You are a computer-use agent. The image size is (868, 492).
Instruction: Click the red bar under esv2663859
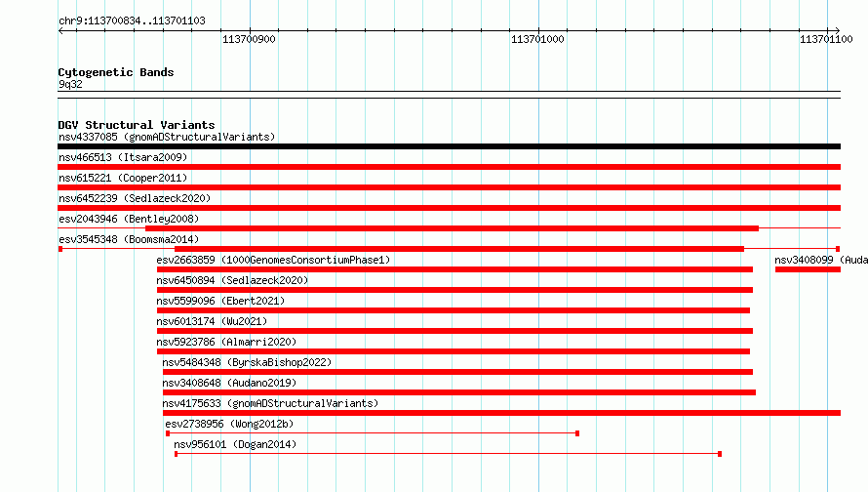(x=454, y=269)
